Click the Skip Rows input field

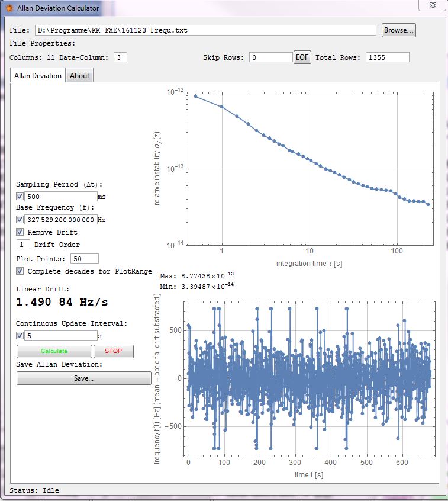point(271,57)
